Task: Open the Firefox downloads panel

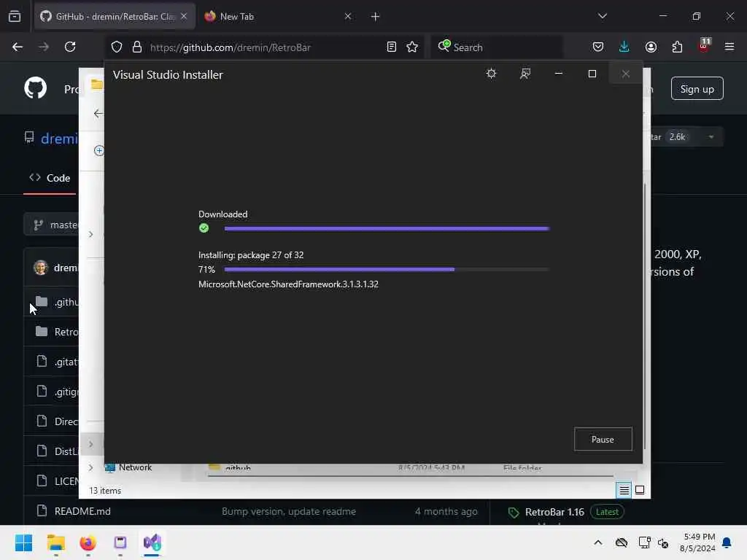Action: tap(624, 47)
